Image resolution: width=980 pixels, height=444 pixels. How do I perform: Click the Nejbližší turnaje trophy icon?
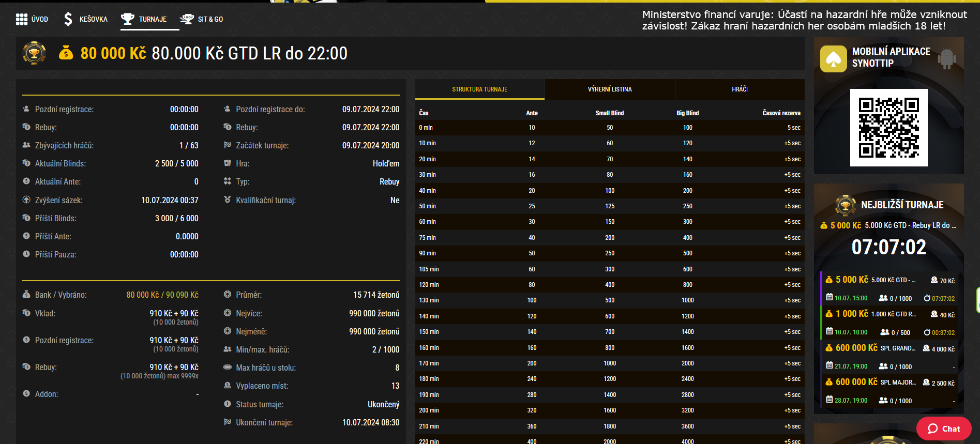pos(845,205)
